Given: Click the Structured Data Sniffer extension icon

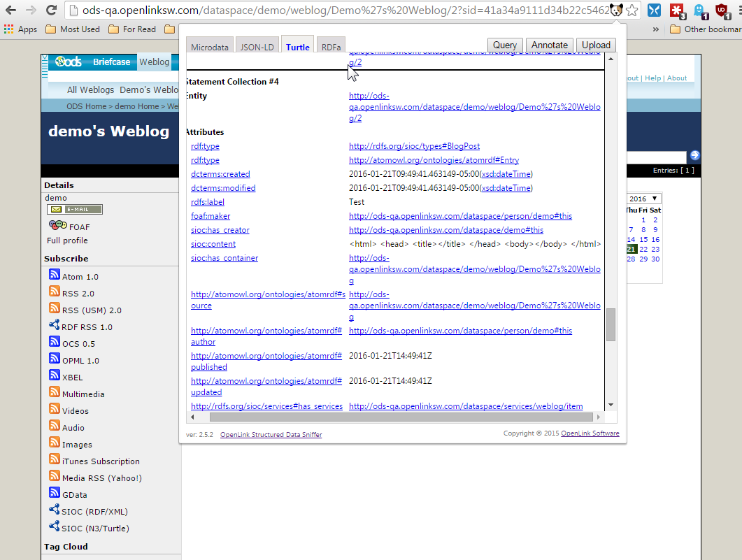Looking at the screenshot, I should (x=616, y=10).
